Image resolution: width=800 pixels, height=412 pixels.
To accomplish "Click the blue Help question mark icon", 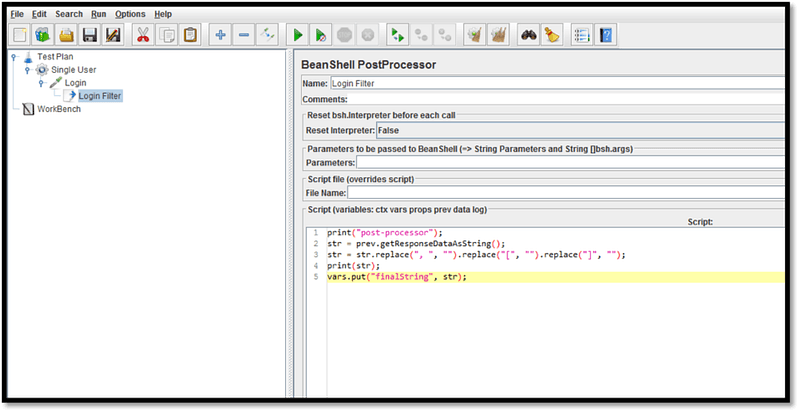I will coord(606,35).
